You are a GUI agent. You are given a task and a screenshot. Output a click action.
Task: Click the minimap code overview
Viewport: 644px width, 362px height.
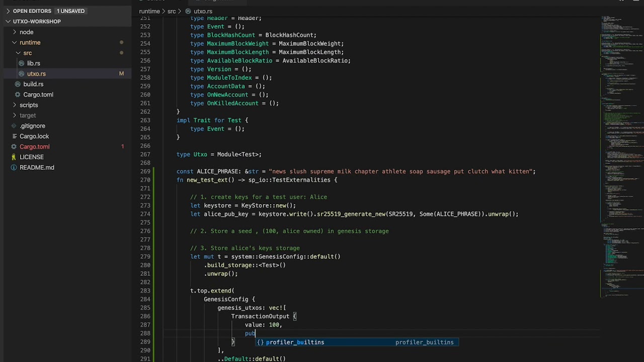coord(622,156)
